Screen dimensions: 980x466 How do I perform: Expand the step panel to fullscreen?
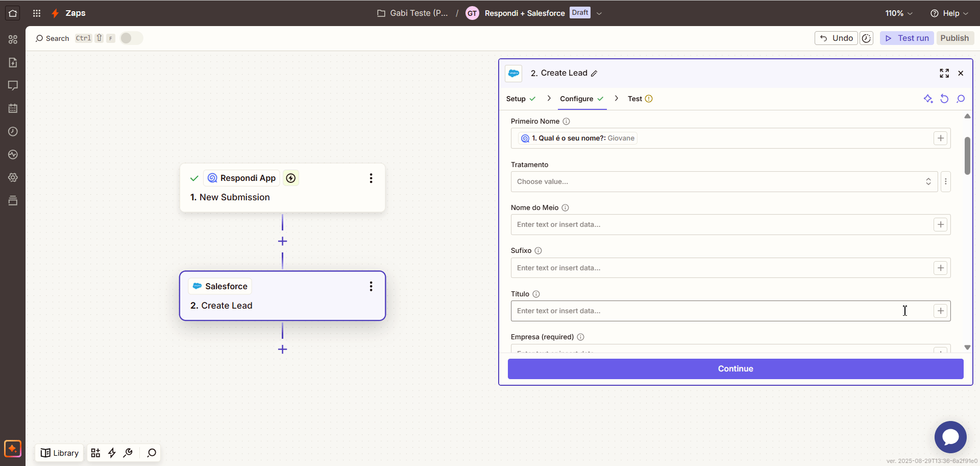point(944,73)
